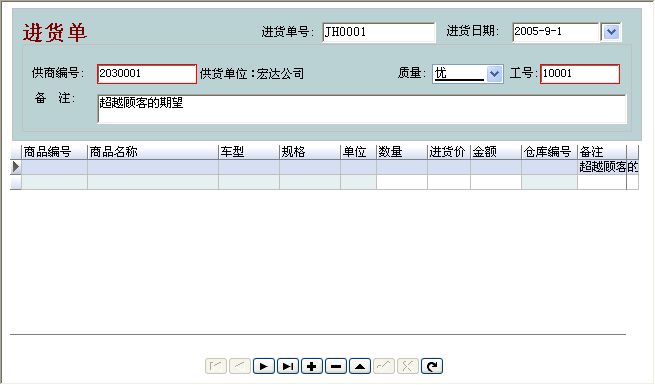This screenshot has width=655, height=385.
Task: Click the 进货单 title text
Action: click(55, 33)
